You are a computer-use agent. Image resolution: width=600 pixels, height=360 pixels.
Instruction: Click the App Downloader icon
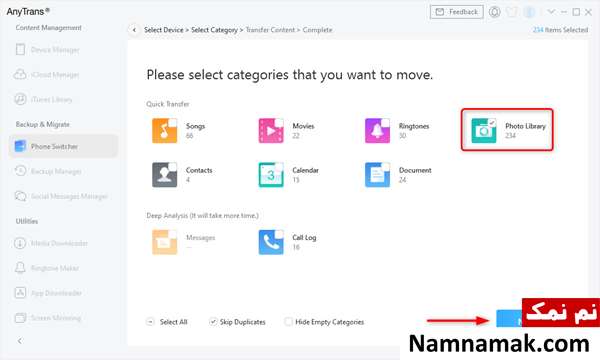point(20,293)
